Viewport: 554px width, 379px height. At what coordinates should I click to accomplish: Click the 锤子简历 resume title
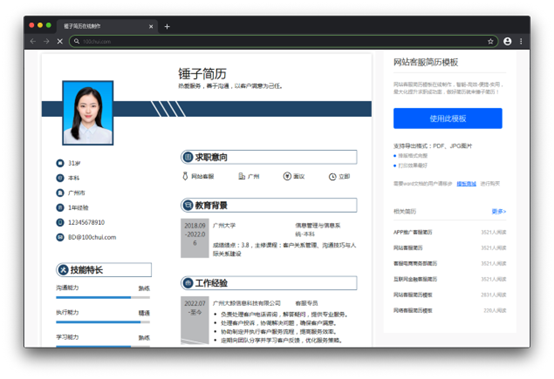pyautogui.click(x=202, y=74)
